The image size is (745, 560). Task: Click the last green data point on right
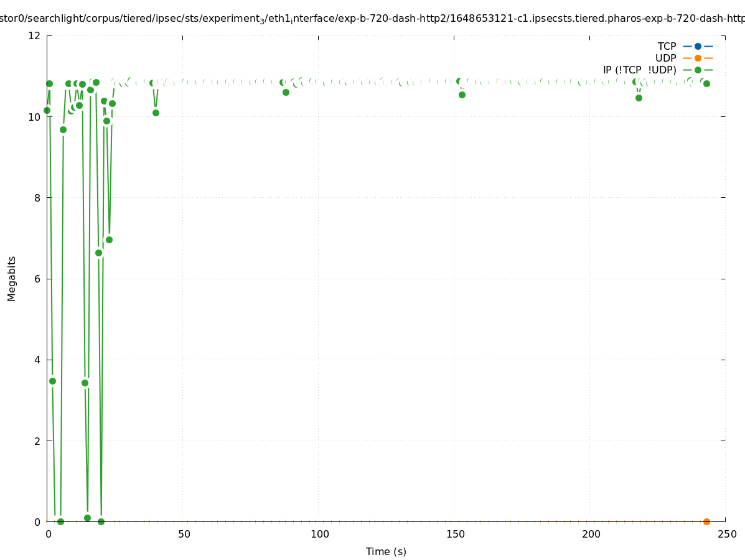706,83
